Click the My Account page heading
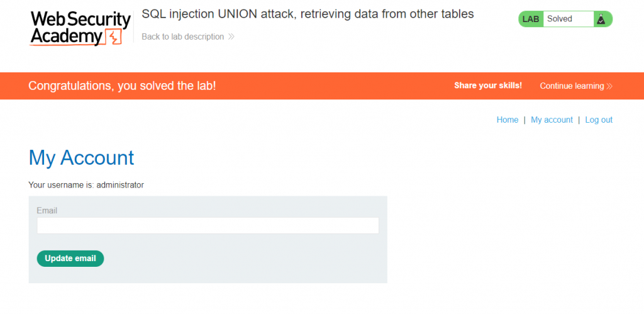The height and width of the screenshot is (314, 644). tap(81, 157)
